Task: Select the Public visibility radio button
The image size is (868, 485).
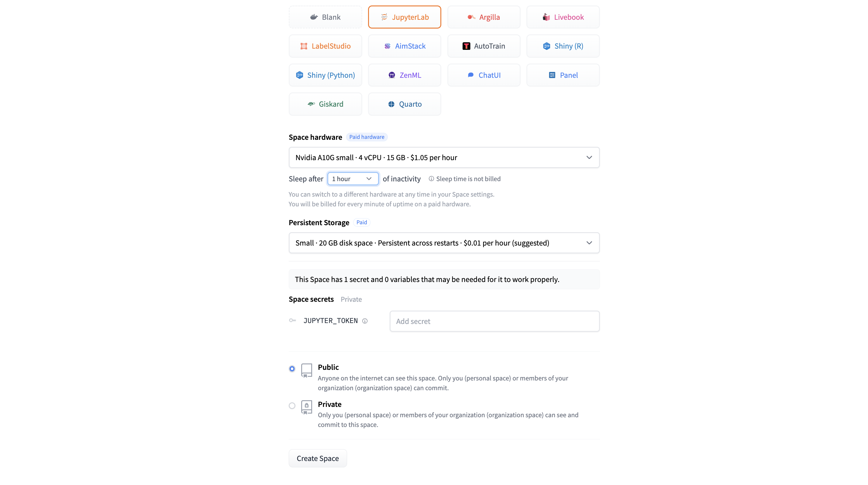Action: (292, 369)
